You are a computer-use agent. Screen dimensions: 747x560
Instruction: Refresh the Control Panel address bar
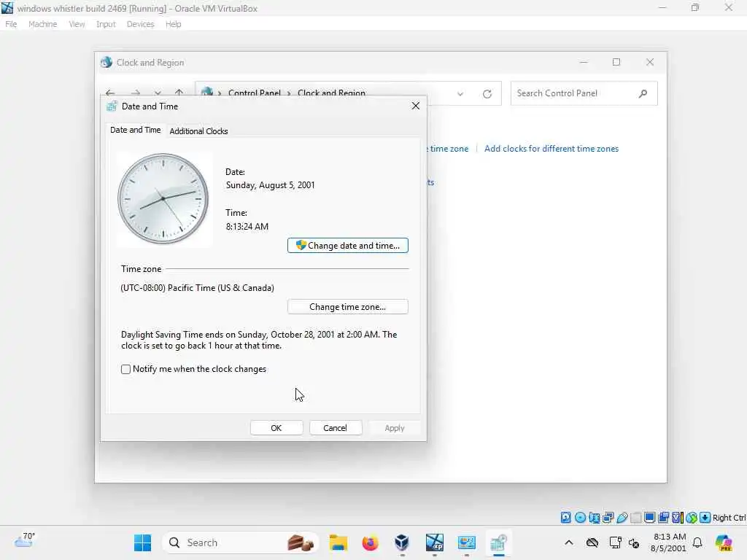487,94
